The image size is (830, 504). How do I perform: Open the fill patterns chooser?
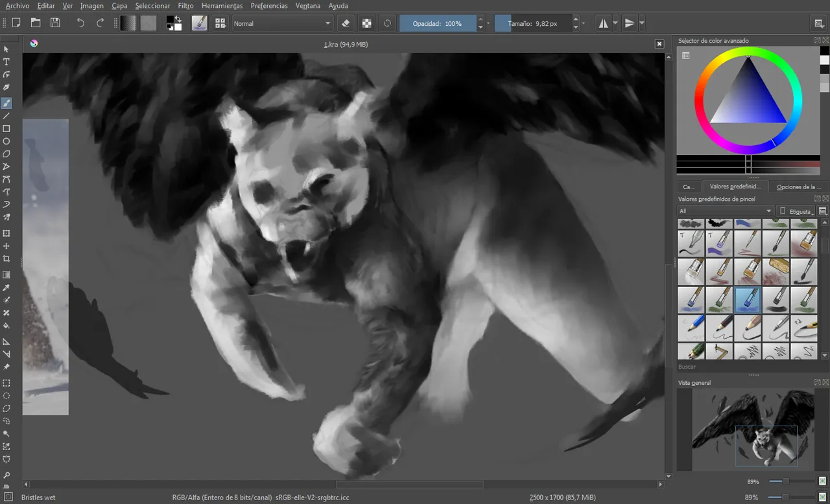coord(148,23)
